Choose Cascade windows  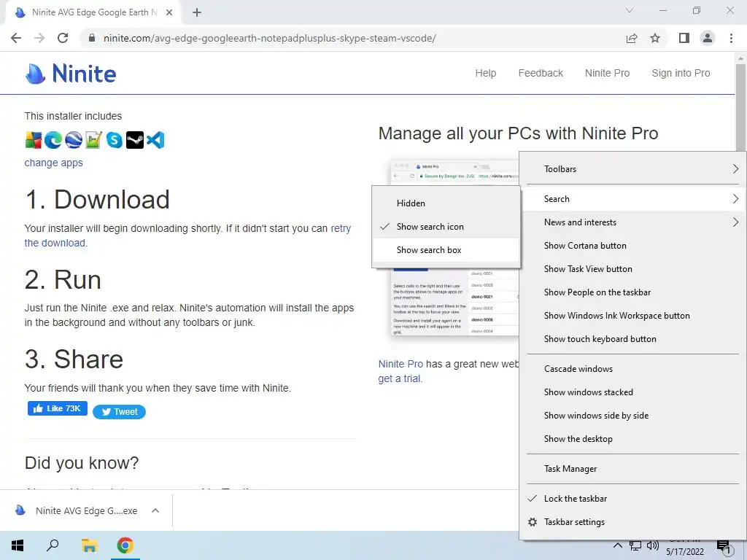[632, 369]
